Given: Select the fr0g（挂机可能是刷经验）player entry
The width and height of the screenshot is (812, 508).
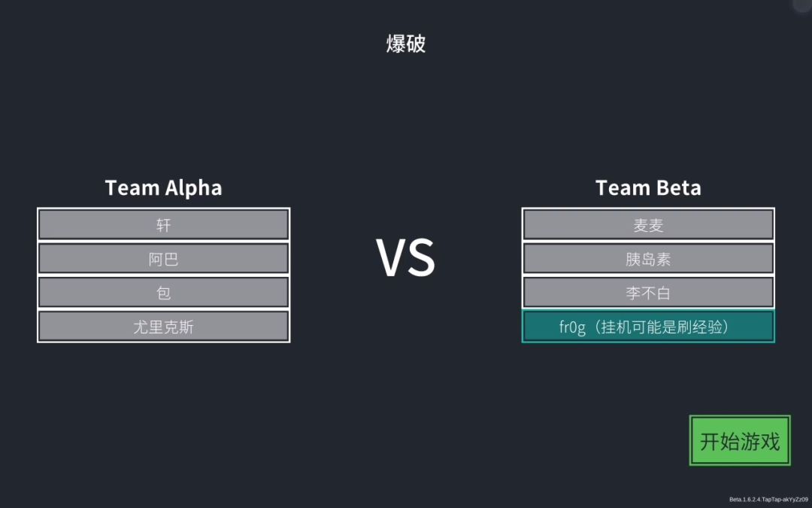Looking at the screenshot, I should (x=648, y=327).
